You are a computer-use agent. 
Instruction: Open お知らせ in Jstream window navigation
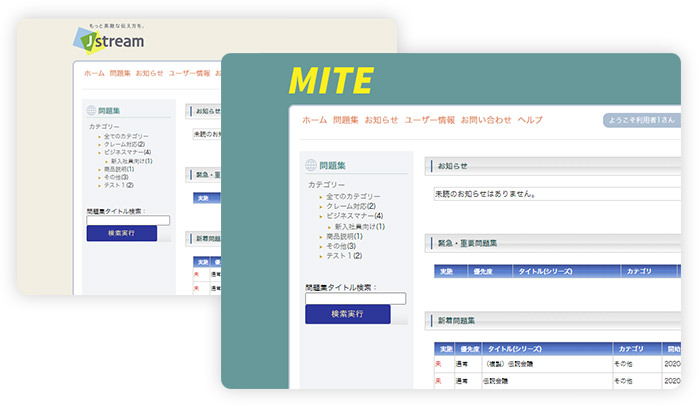(149, 73)
